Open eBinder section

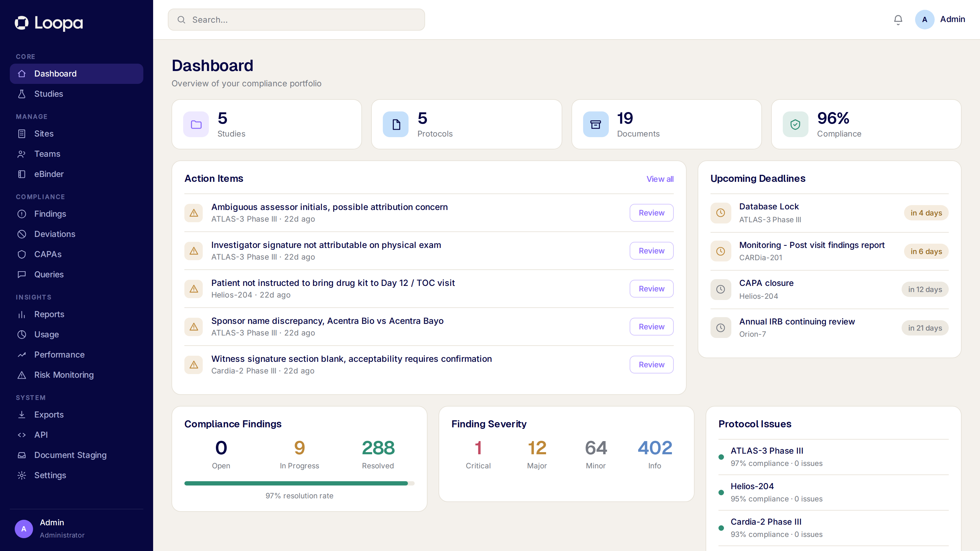pos(77,174)
